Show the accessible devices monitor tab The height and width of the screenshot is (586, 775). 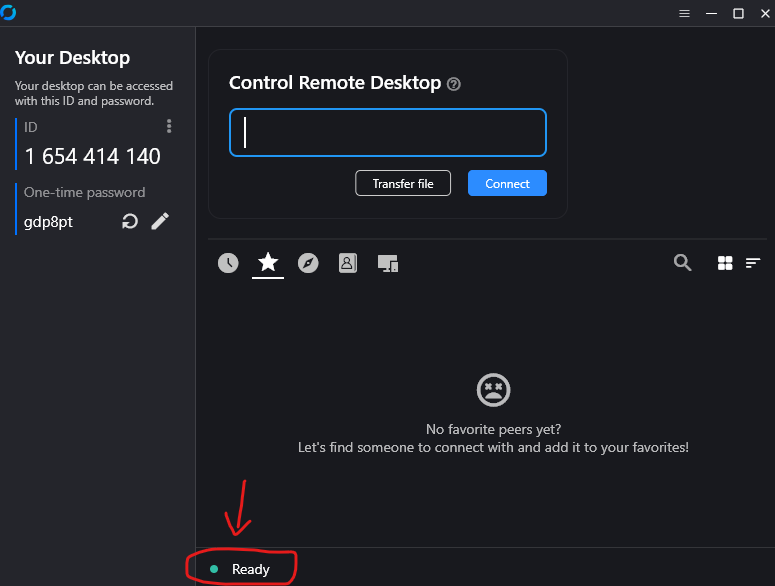(x=388, y=263)
